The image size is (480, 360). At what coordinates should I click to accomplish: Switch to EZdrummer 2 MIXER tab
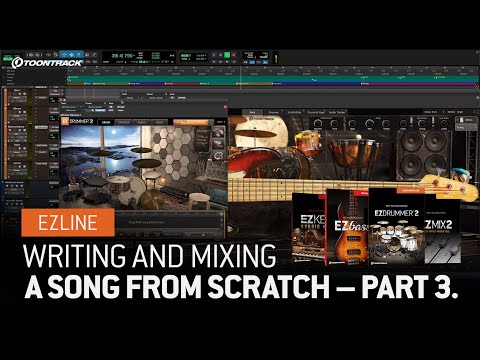[x=160, y=122]
